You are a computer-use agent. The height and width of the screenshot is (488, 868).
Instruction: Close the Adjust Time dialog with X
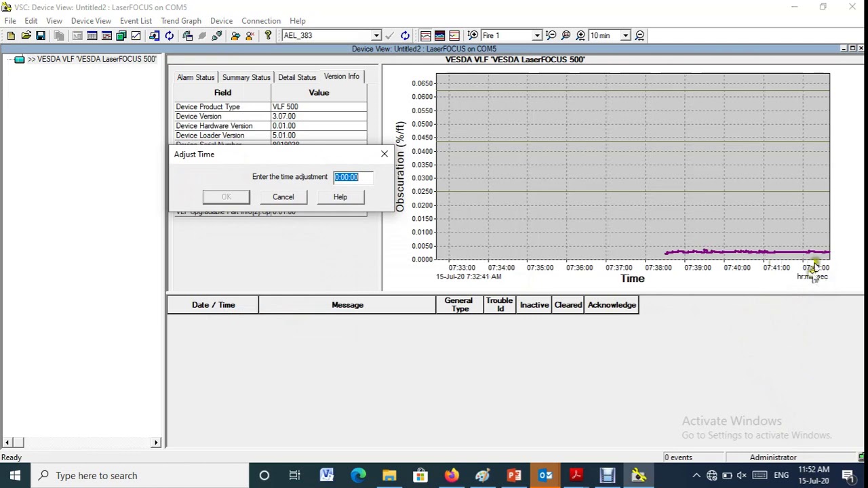coord(384,154)
